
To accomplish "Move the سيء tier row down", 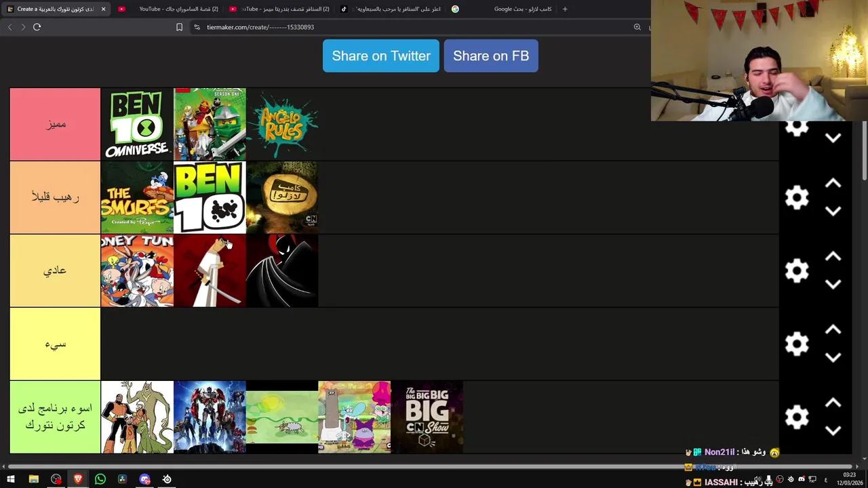I will point(833,357).
